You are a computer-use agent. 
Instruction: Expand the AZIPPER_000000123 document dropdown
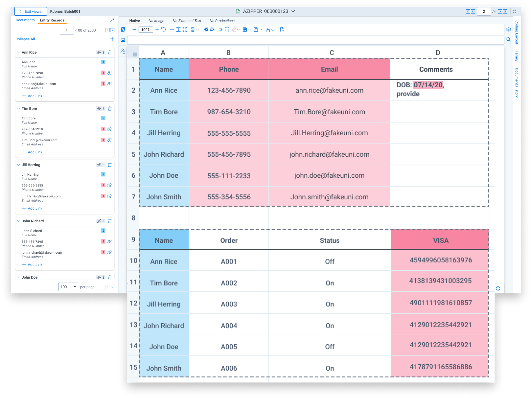pyautogui.click(x=293, y=11)
